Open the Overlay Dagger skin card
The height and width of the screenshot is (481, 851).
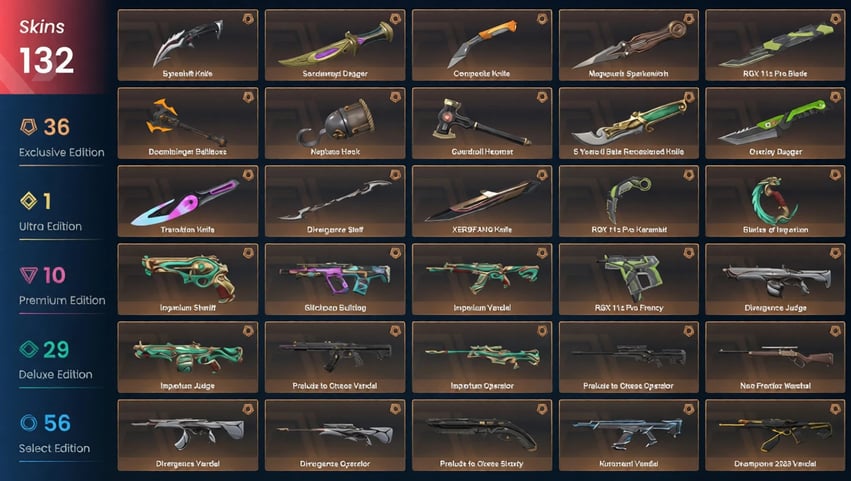[775, 123]
